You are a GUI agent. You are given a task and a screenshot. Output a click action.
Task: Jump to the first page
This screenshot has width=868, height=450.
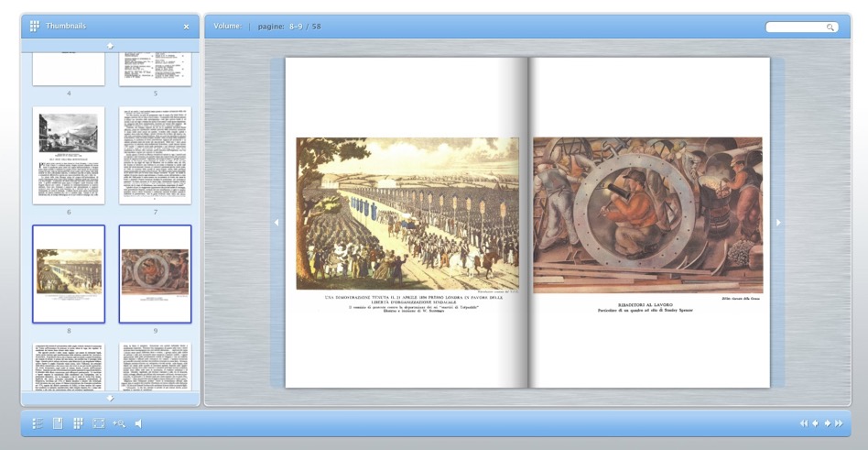[804, 423]
